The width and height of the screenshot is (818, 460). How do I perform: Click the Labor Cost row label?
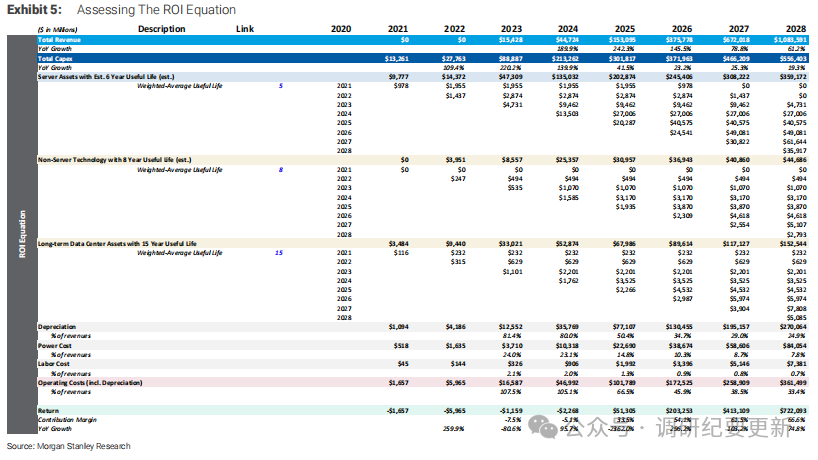click(x=57, y=364)
